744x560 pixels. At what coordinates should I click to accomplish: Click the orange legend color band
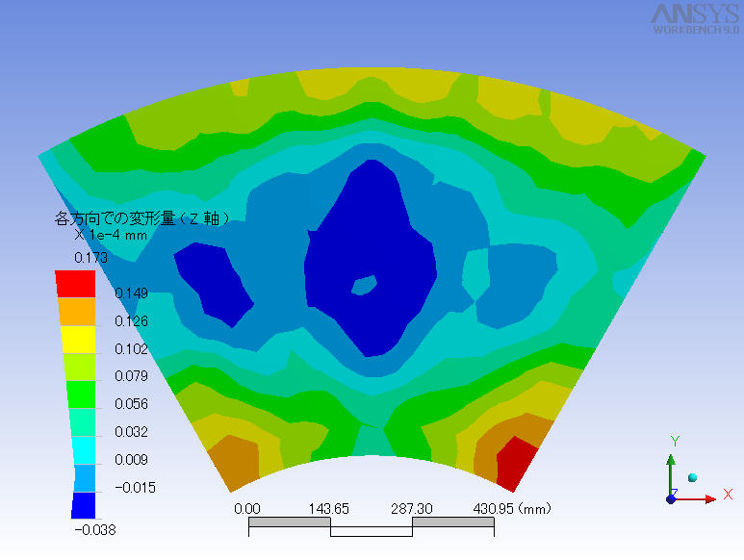point(77,312)
